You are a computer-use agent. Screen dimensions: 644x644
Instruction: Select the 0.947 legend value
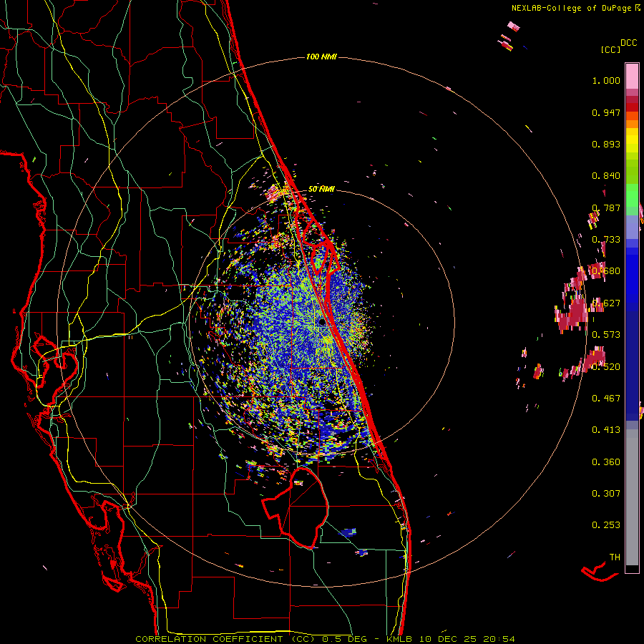(606, 112)
